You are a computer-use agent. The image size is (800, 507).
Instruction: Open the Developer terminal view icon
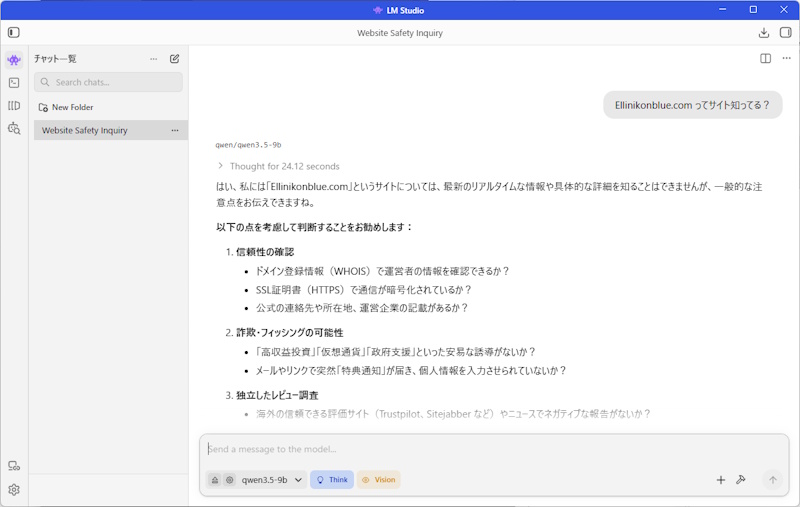[x=14, y=83]
